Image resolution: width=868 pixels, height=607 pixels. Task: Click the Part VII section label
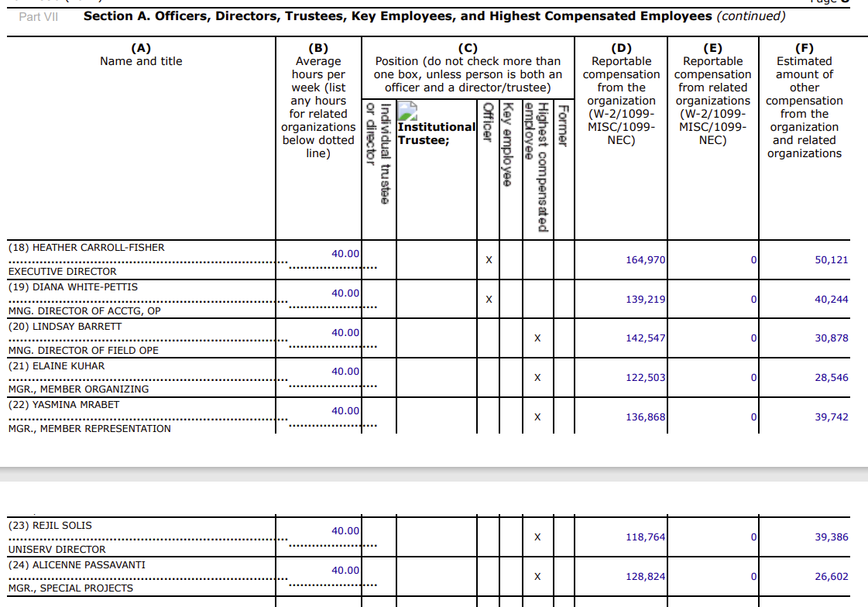[x=38, y=16]
